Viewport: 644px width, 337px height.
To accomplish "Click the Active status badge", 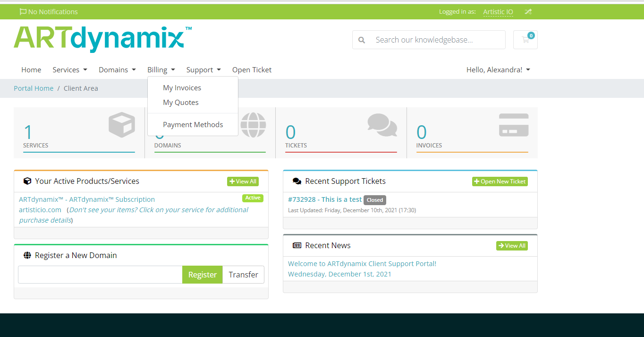I will tap(253, 198).
